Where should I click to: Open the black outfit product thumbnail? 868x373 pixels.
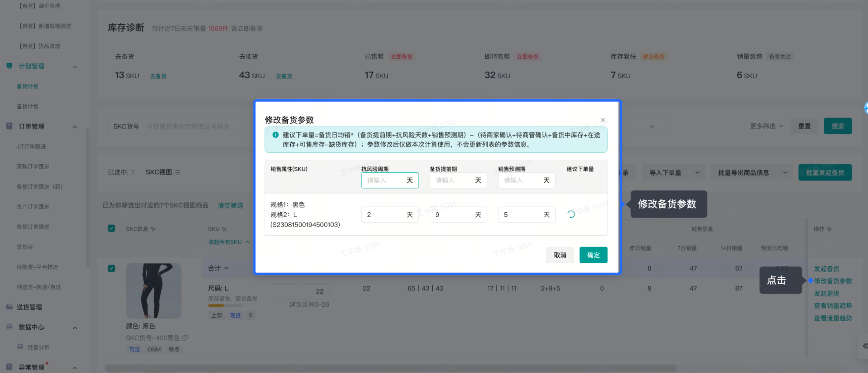[x=153, y=291]
